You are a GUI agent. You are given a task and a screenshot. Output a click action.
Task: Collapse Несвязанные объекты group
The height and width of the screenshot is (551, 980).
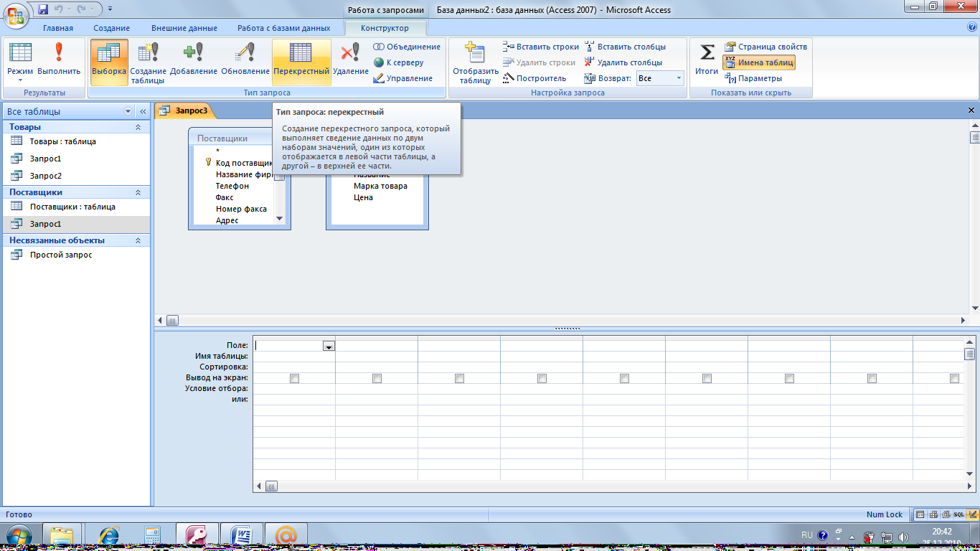pyautogui.click(x=138, y=240)
